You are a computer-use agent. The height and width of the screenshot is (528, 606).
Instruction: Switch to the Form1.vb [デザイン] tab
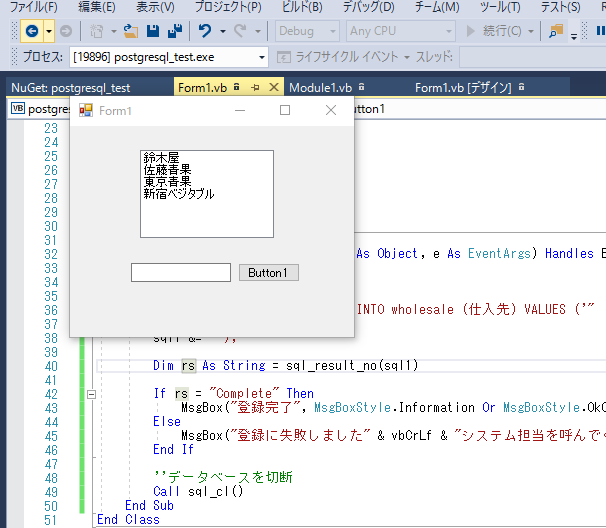point(463,88)
